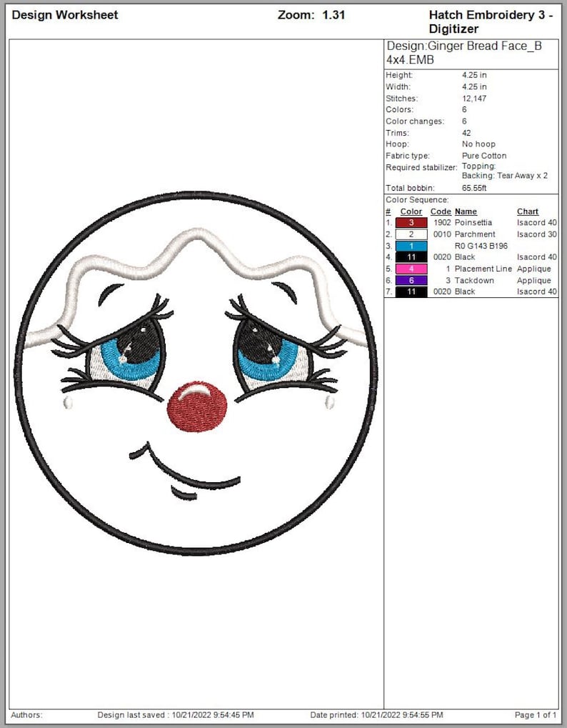The image size is (567, 728).
Task: Click 'Black' thread name in row 4
Action: [x=465, y=257]
